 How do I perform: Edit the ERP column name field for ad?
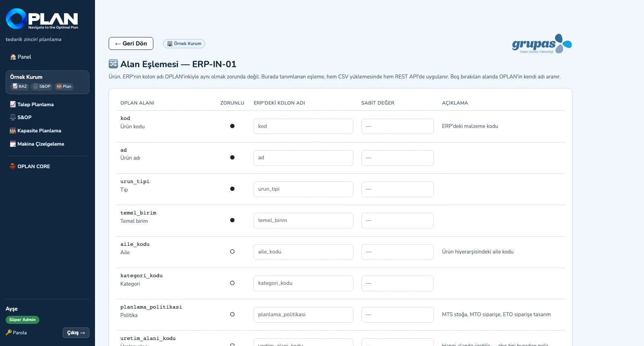pos(303,158)
